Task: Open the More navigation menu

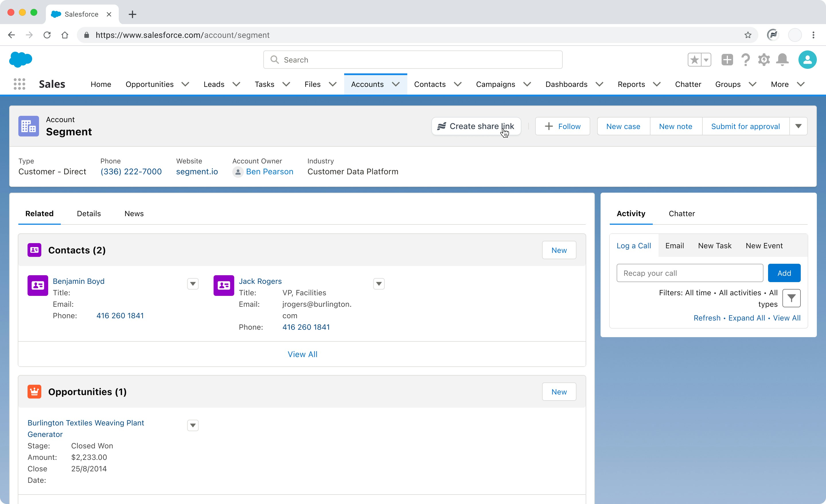Action: pyautogui.click(x=788, y=84)
